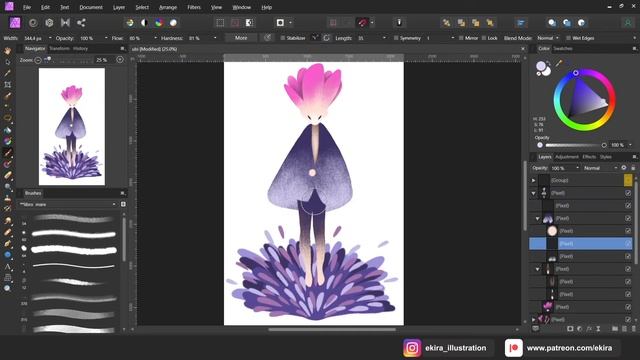Select the Crop tool
The image size is (640, 360).
tap(7, 85)
